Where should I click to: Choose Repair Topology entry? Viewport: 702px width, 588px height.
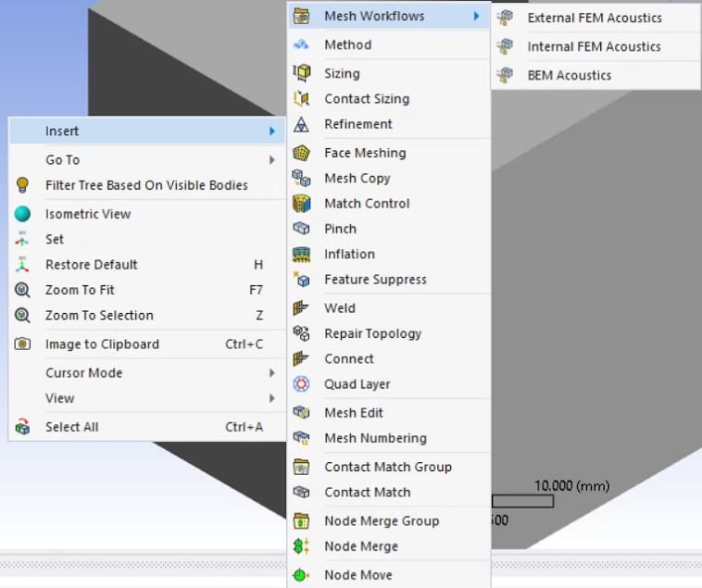click(x=389, y=333)
